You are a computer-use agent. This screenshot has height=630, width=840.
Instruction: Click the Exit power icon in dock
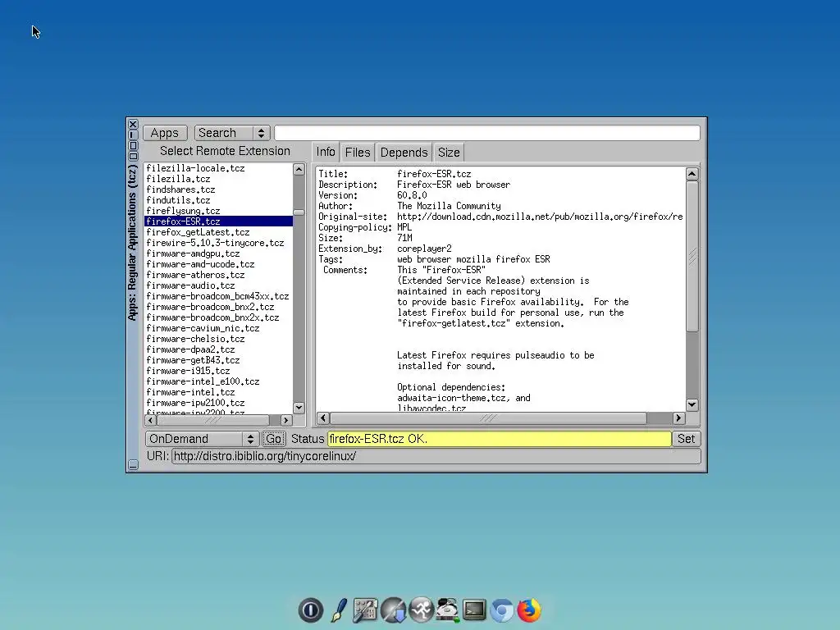pos(311,610)
